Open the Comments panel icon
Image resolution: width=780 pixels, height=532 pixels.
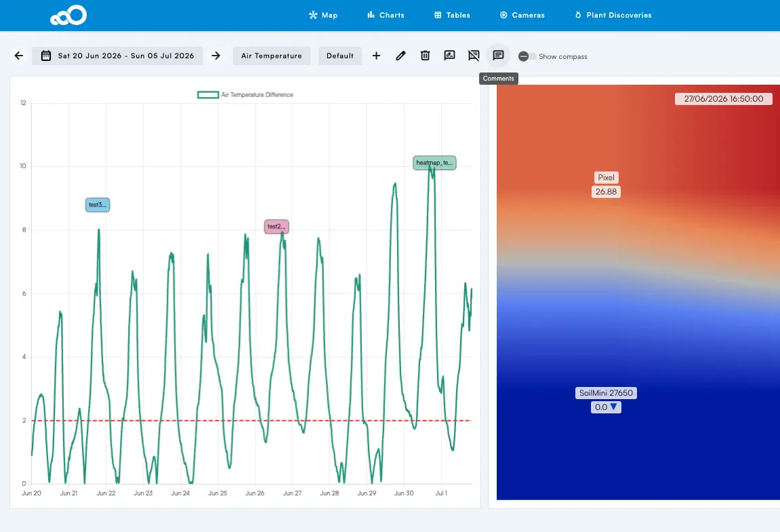pyautogui.click(x=498, y=56)
